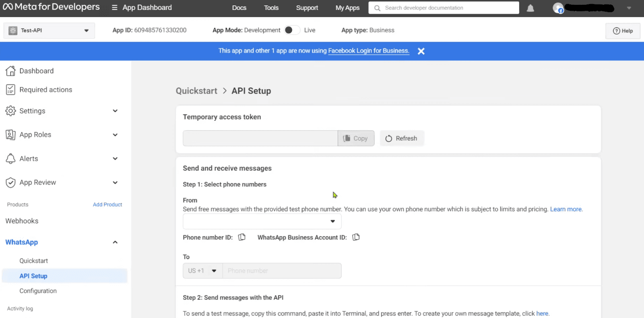Screen dimensions: 644x318
Task: Copy the WhatsApp Business Account ID
Action: click(356, 237)
